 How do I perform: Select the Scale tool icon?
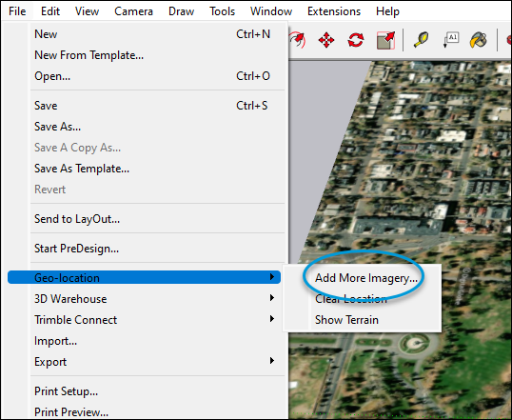pyautogui.click(x=385, y=41)
